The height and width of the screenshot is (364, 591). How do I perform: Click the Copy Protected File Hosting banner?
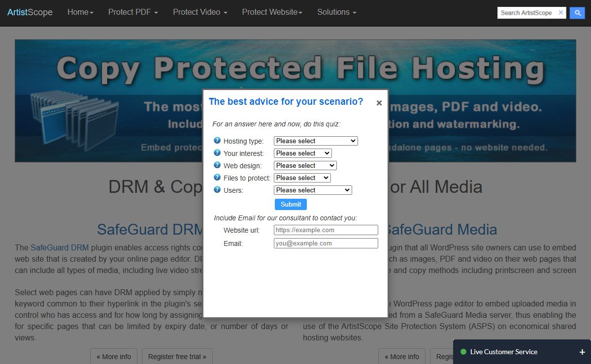click(x=295, y=101)
